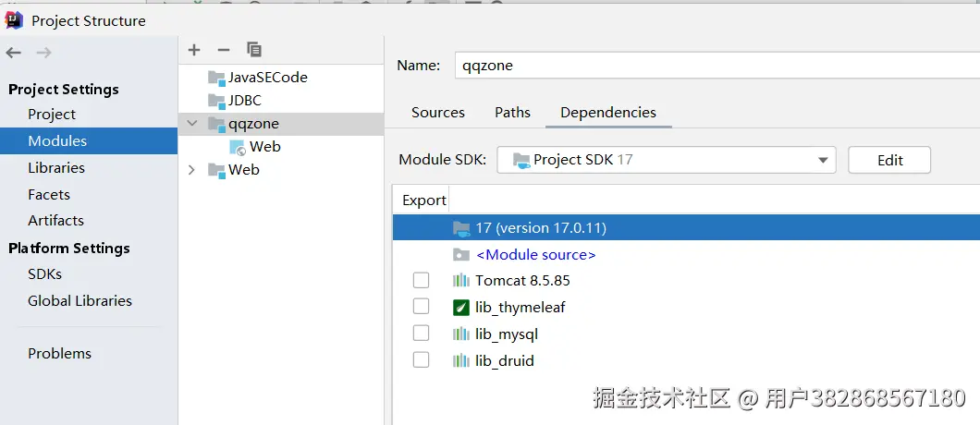
Task: Collapse the qqzone module tree node
Action: coord(191,124)
